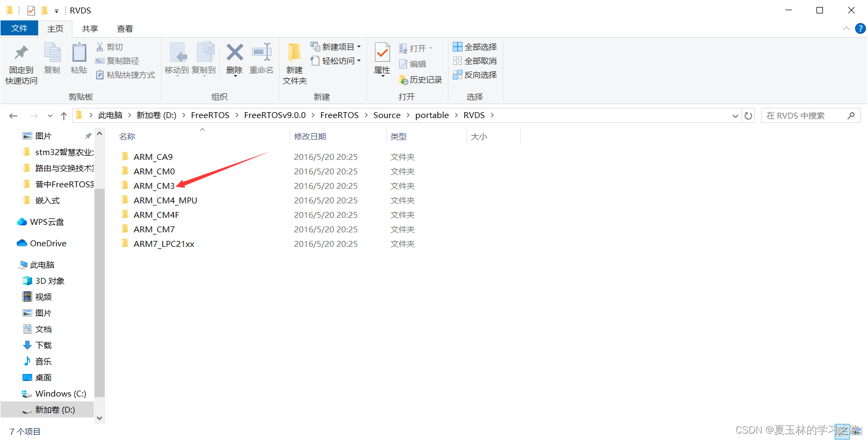Open the ARM_CM3 folder icon
The height and width of the screenshot is (440, 868).
tap(125, 186)
